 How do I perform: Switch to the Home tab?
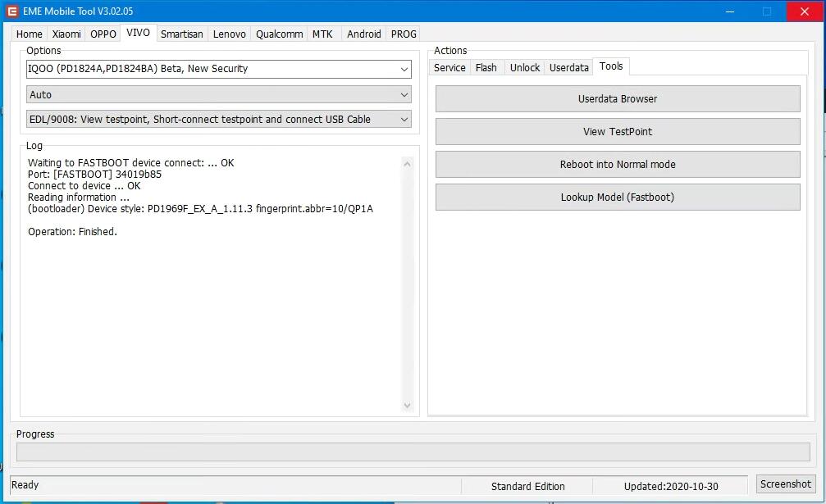(x=29, y=34)
